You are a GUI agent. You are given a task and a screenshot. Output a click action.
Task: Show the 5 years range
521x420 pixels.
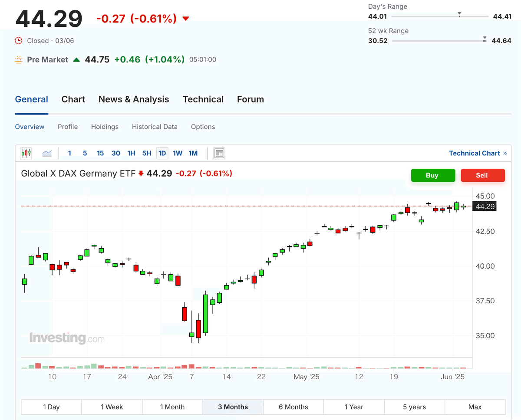point(415,407)
